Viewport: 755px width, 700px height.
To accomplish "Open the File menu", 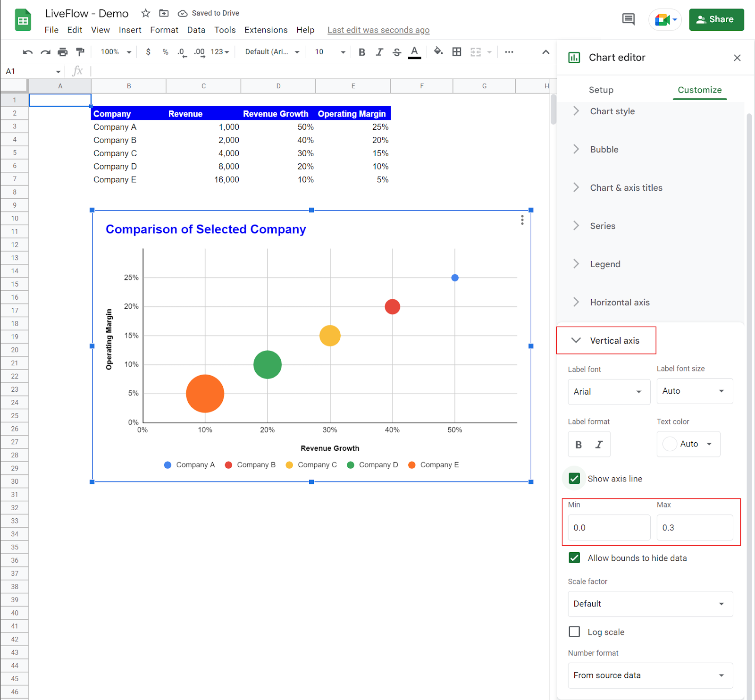I will click(51, 30).
